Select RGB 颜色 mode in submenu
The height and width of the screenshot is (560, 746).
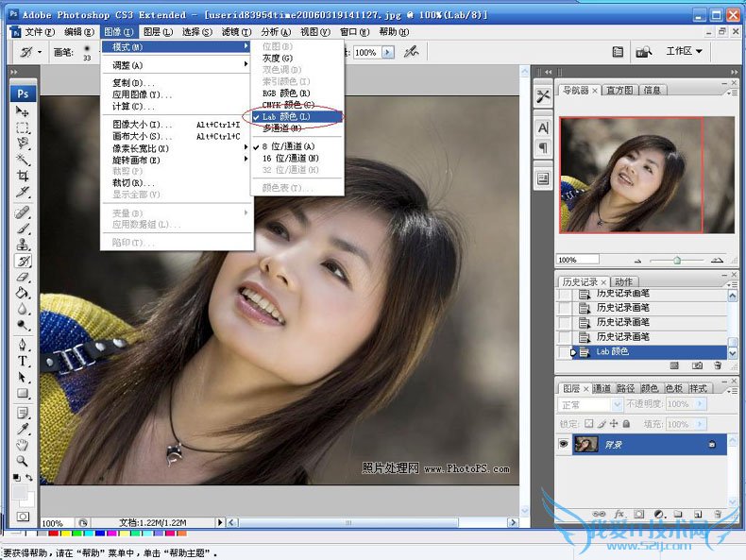(x=286, y=93)
